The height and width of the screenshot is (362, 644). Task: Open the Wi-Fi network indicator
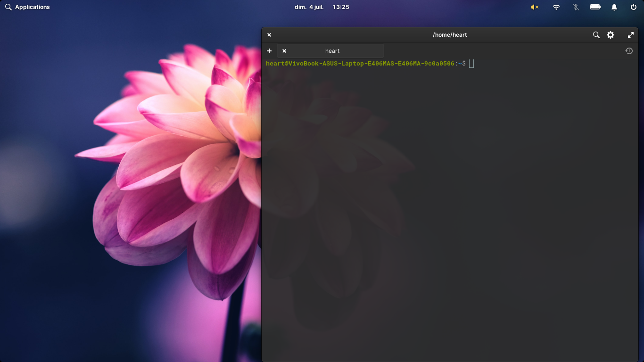point(556,7)
